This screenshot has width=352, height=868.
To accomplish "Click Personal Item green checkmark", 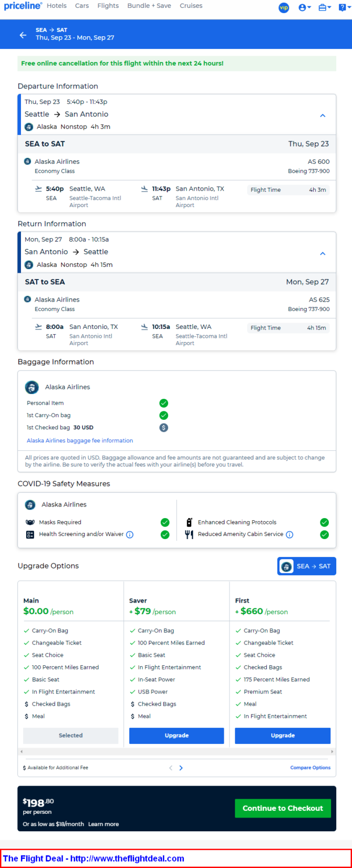I will tap(164, 403).
